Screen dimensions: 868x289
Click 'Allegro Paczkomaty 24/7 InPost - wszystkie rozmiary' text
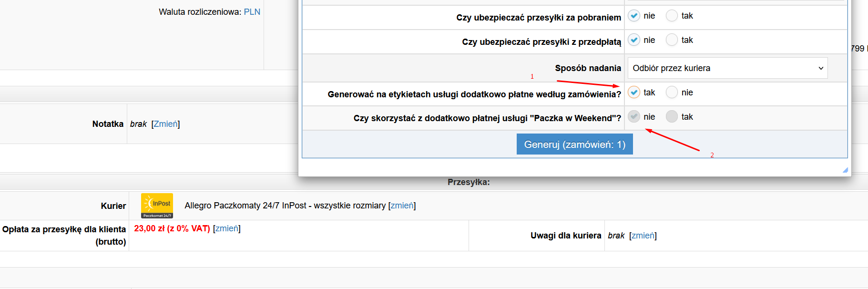tap(285, 206)
